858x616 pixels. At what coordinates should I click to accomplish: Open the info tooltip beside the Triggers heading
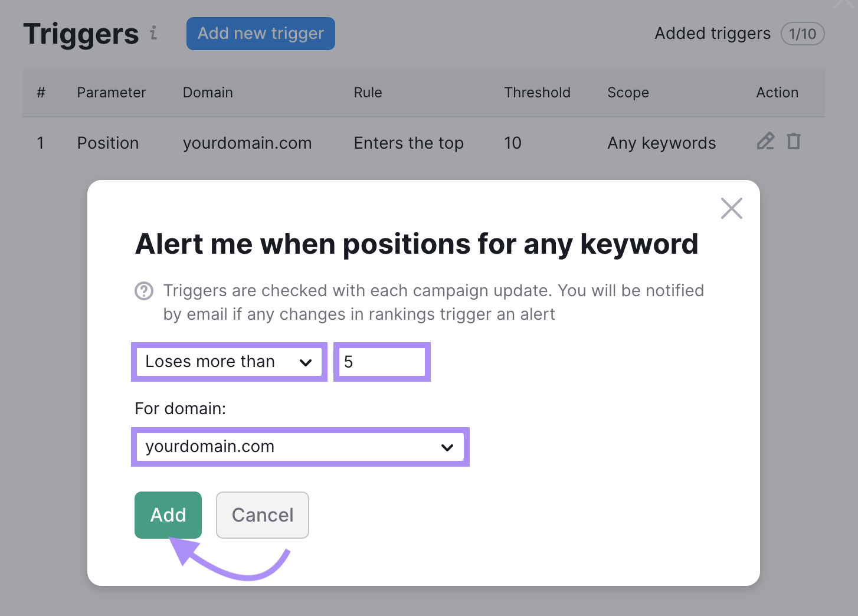coord(154,35)
